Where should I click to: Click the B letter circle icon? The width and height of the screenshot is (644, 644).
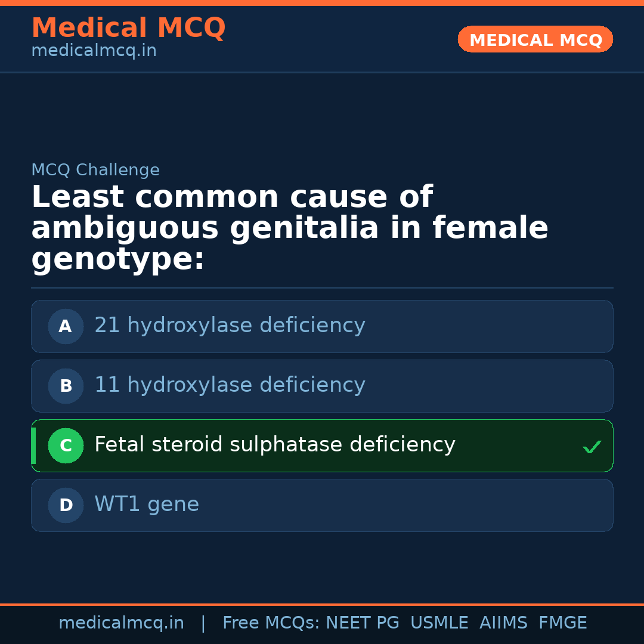click(66, 386)
